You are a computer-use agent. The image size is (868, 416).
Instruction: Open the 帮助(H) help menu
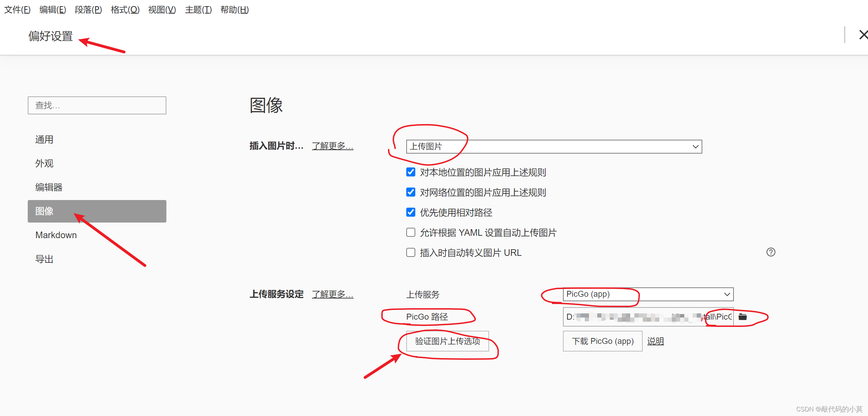tap(234, 10)
